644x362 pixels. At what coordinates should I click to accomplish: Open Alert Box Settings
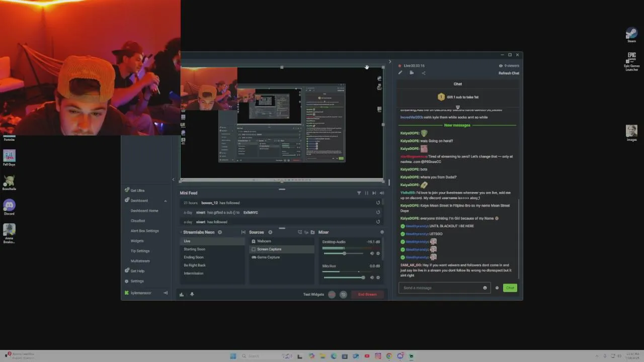[x=145, y=231]
